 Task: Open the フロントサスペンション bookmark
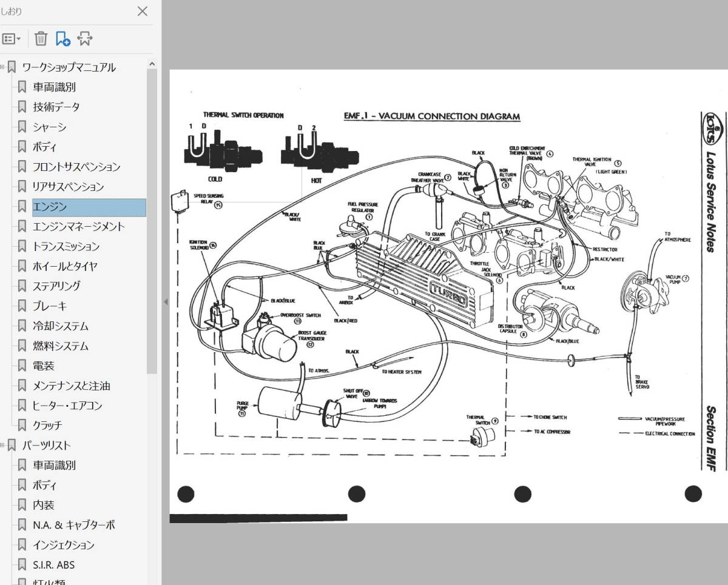pyautogui.click(x=76, y=167)
